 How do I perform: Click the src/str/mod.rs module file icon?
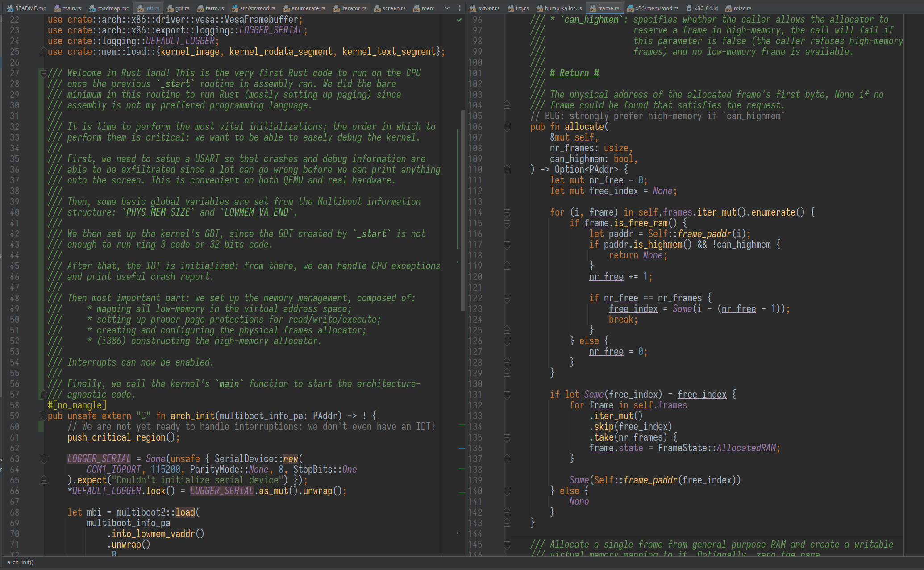[235, 8]
